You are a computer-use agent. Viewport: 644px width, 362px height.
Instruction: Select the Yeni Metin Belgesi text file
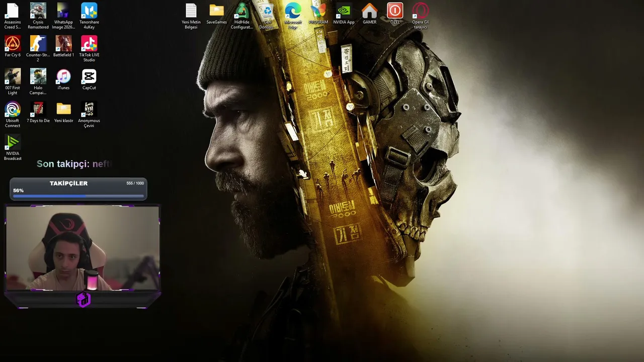pos(191,16)
